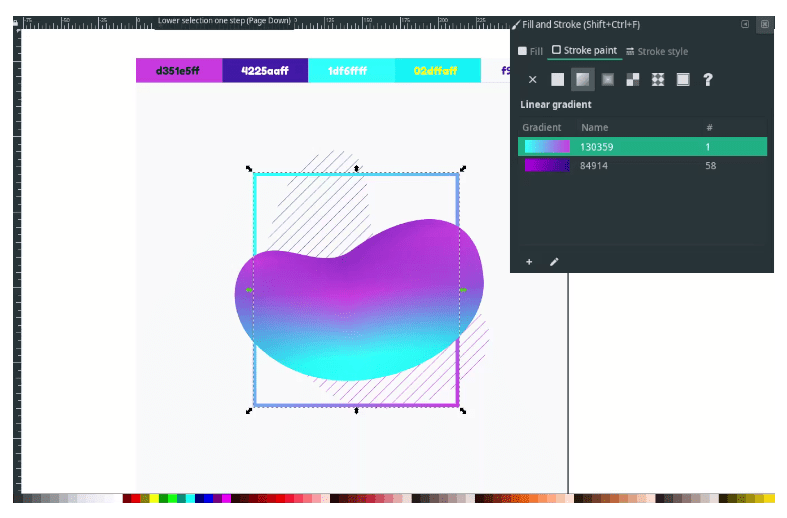Click the horizontal ruler at top
Image resolution: width=787 pixels, height=518 pixels.
(266, 22)
